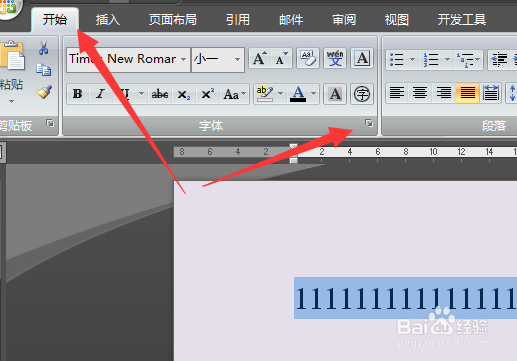Apply subscript X₂ formatting
517x361 pixels.
(184, 94)
